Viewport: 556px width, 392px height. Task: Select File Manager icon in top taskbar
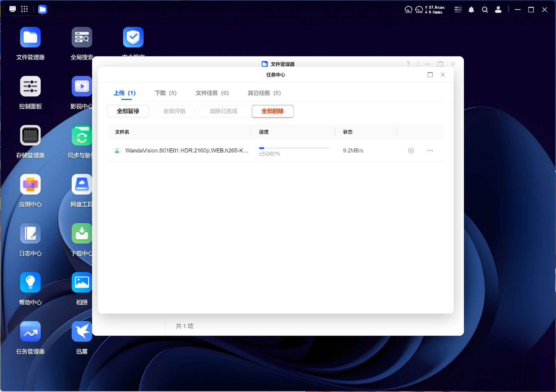43,10
